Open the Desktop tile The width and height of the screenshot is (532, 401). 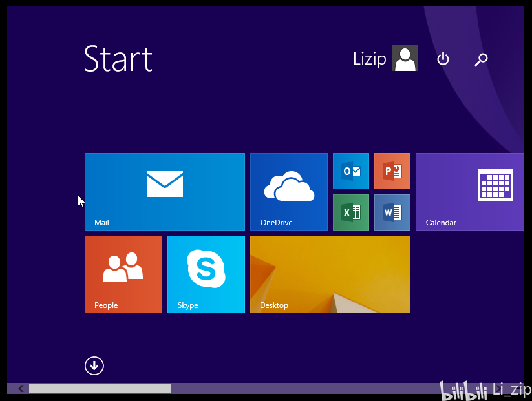click(330, 274)
